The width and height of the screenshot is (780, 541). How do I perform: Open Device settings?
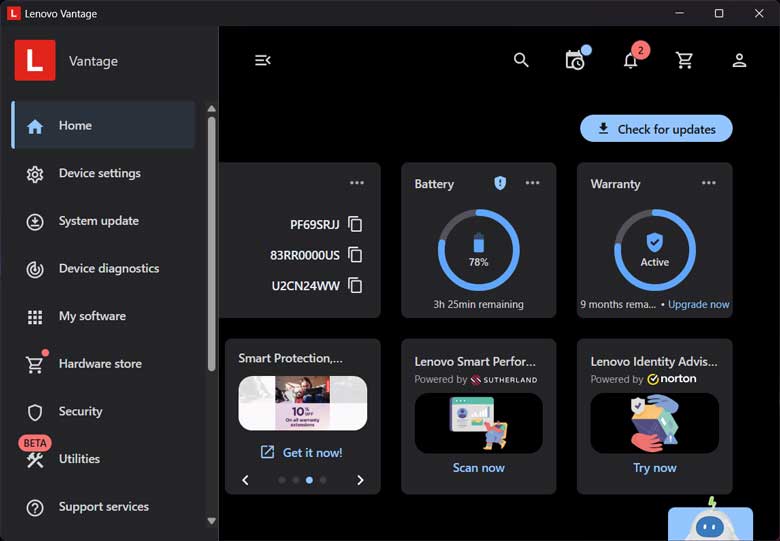tap(103, 173)
